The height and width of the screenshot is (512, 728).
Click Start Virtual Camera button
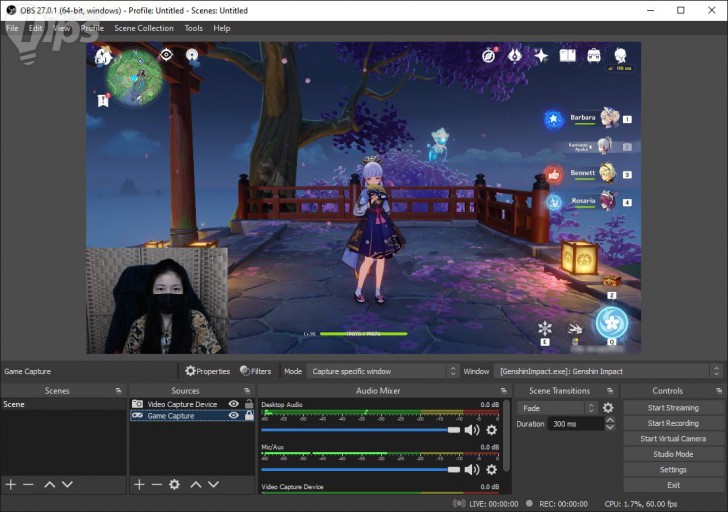(x=673, y=439)
